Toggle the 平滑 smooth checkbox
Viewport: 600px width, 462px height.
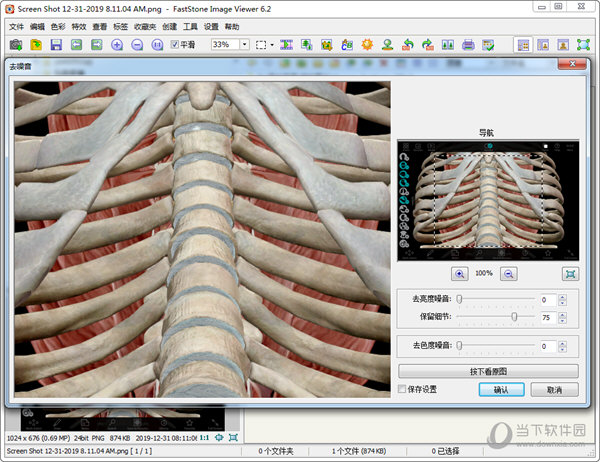click(174, 44)
